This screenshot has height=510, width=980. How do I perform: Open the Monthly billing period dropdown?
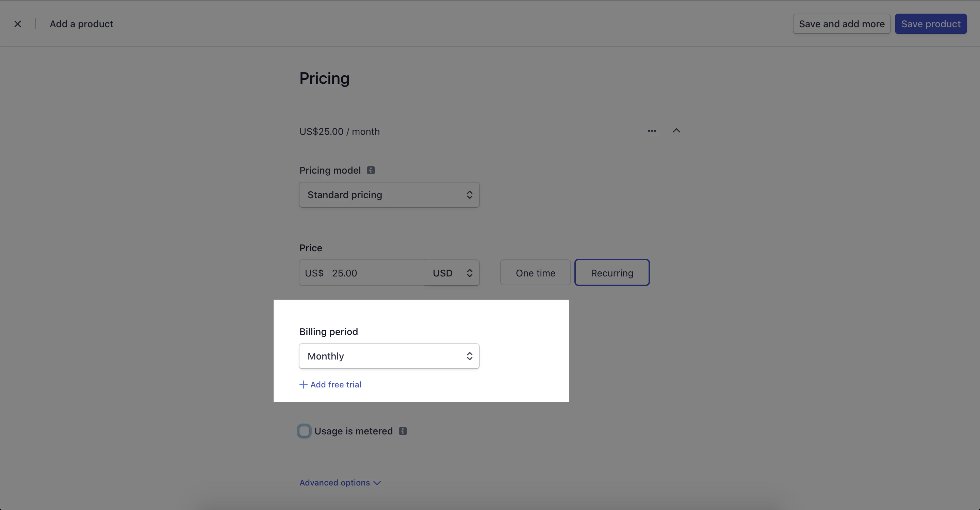coord(389,356)
